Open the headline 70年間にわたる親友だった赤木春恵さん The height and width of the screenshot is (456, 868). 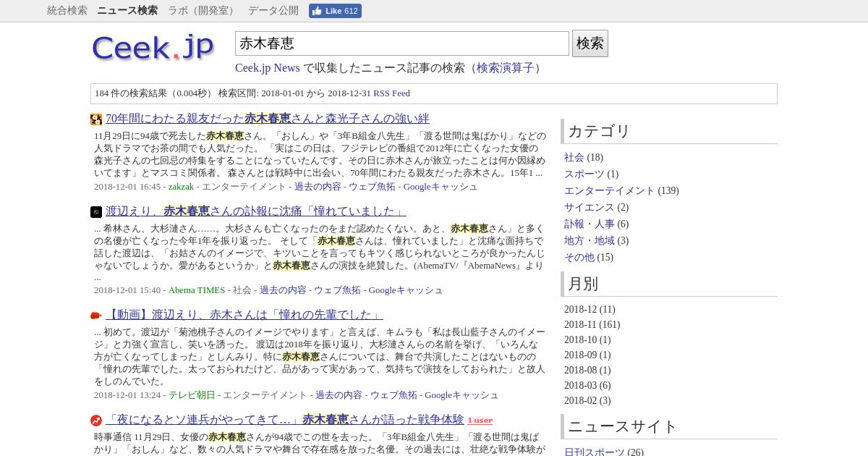[268, 119]
